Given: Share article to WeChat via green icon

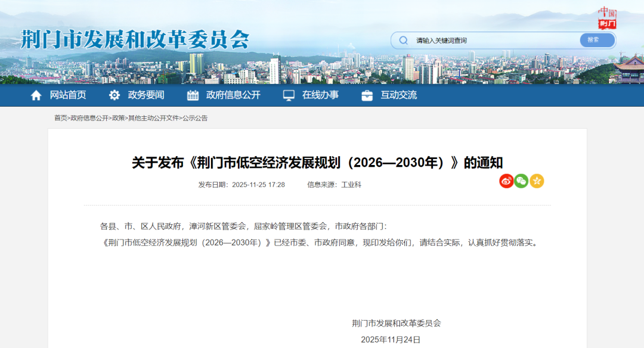Looking at the screenshot, I should pyautogui.click(x=522, y=182).
